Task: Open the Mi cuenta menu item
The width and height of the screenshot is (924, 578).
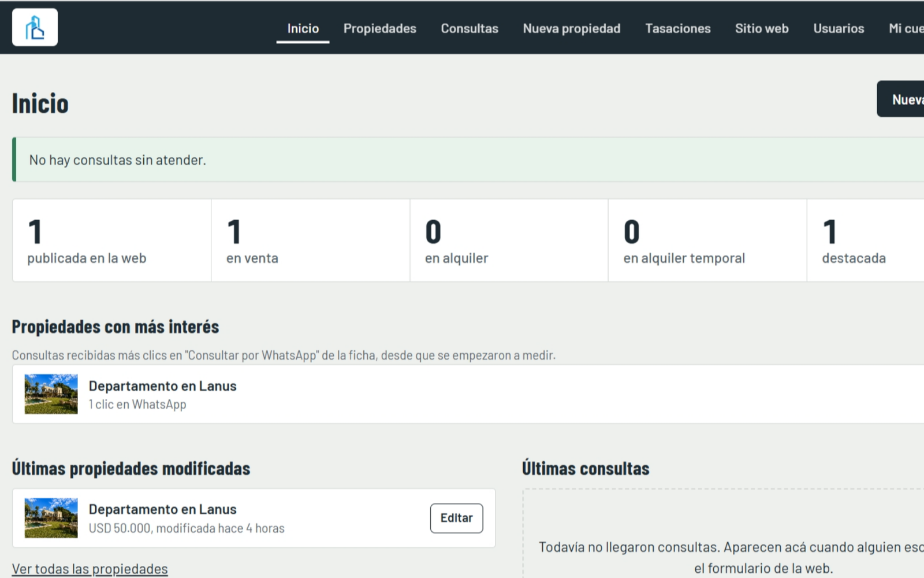Action: click(906, 28)
